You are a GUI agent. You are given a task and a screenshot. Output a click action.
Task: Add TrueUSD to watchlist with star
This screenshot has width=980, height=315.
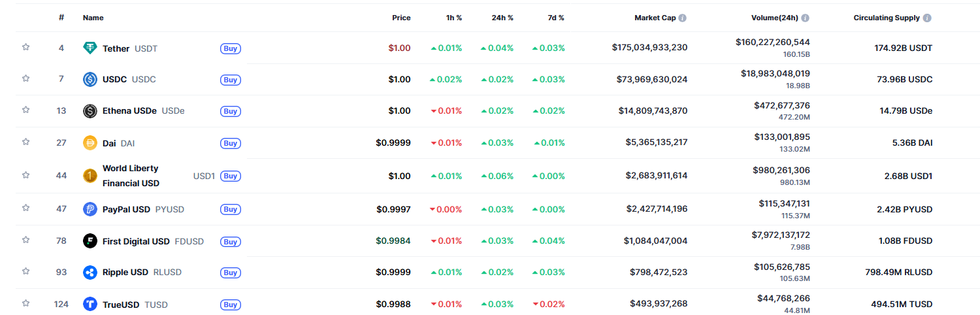pos(26,303)
